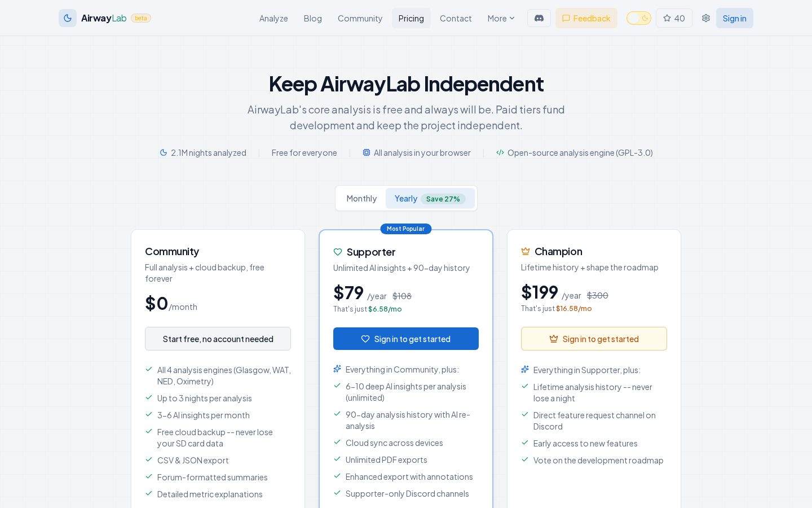The height and width of the screenshot is (508, 812).
Task: Click checkmark beside Detailed metric explanations
Action: (x=149, y=493)
